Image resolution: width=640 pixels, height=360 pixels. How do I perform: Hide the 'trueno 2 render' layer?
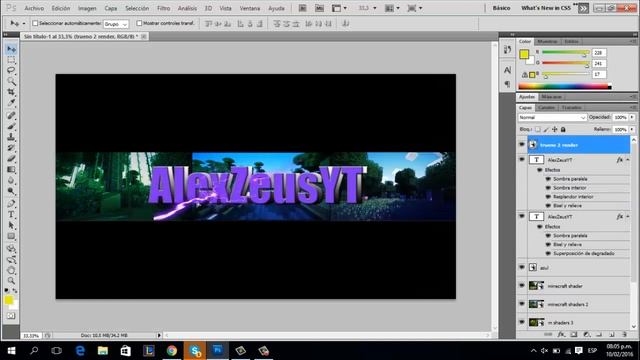(x=522, y=144)
